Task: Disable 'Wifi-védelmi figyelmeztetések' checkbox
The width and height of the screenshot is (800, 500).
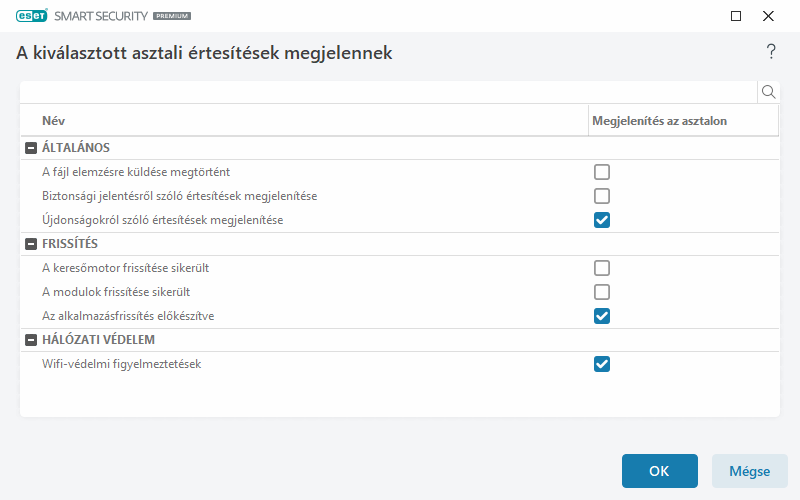Action: (602, 364)
